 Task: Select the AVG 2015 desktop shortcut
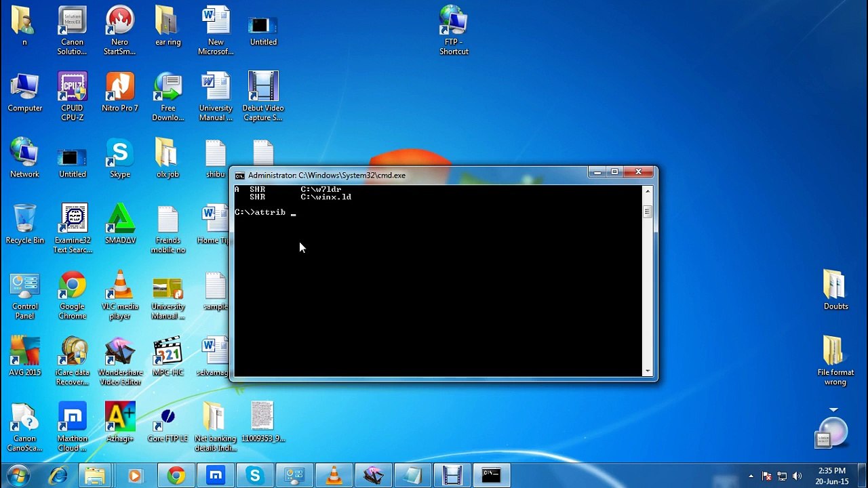tap(25, 357)
